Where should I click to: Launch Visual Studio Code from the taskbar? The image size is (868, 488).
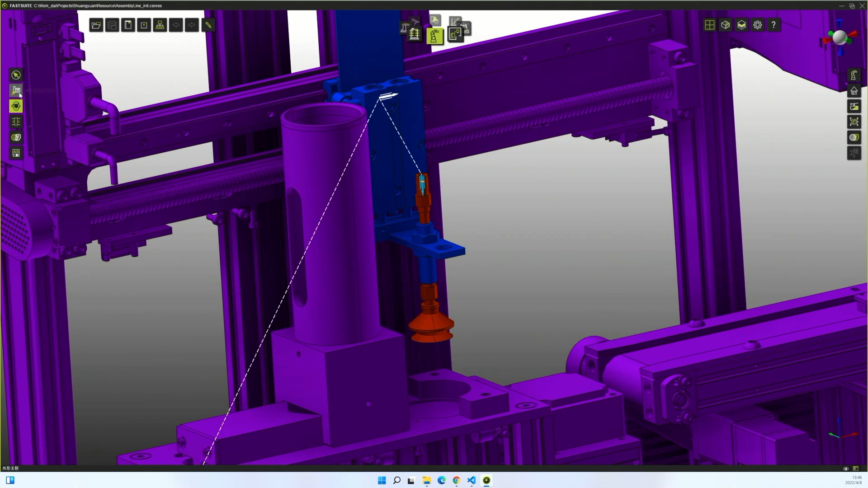pos(471,480)
